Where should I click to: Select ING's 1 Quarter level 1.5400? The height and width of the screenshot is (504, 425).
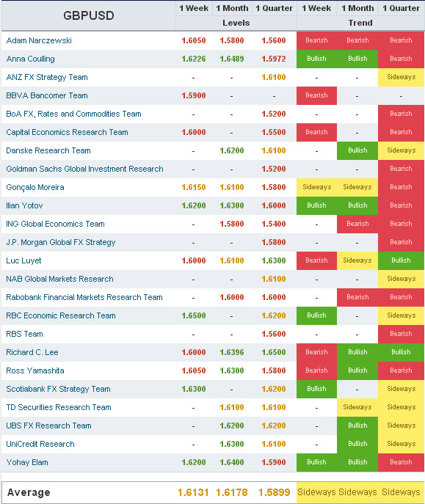(274, 224)
